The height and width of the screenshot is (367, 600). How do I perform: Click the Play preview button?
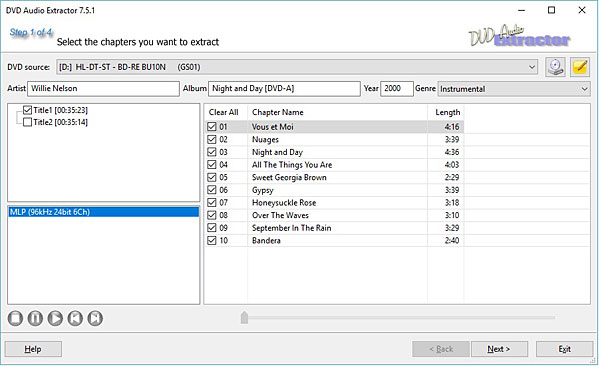point(55,318)
